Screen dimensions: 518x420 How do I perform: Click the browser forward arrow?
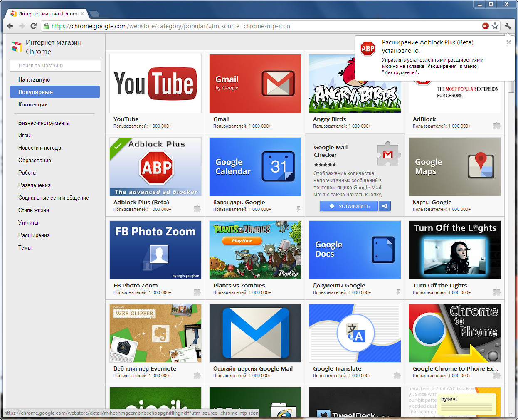(22, 26)
